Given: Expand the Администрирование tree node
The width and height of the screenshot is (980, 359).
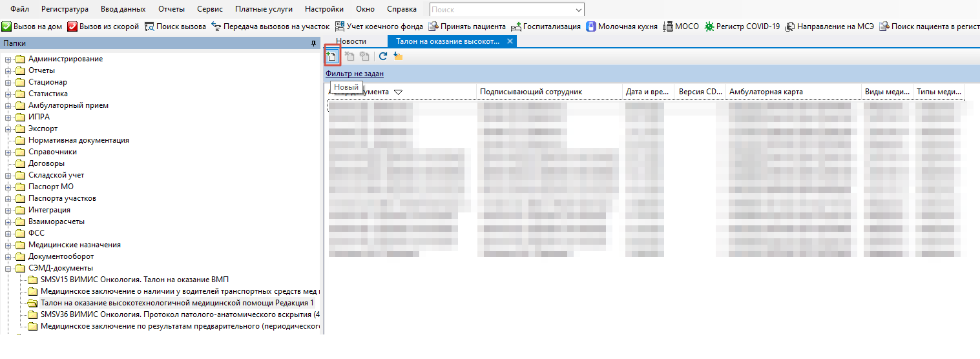Looking at the screenshot, I should coord(9,59).
